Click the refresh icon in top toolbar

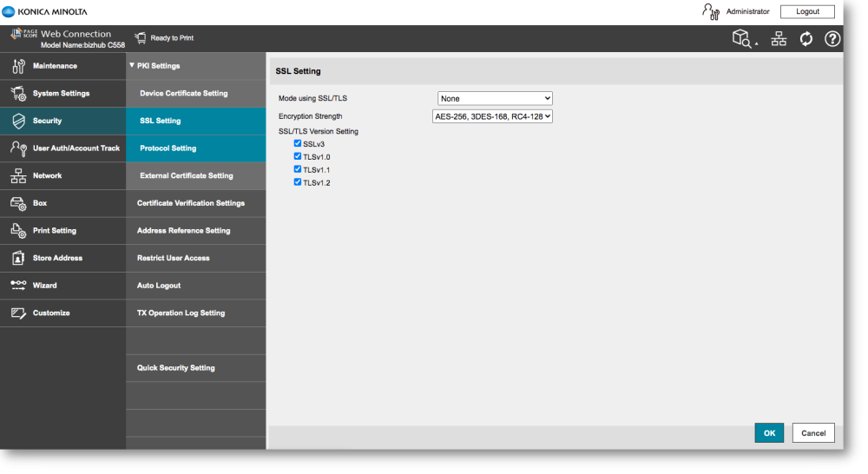pos(806,39)
